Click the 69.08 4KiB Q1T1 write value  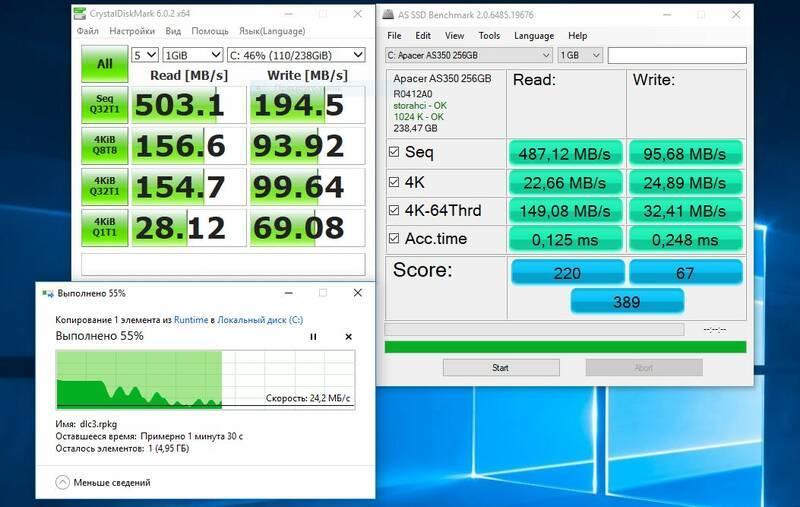click(x=308, y=228)
